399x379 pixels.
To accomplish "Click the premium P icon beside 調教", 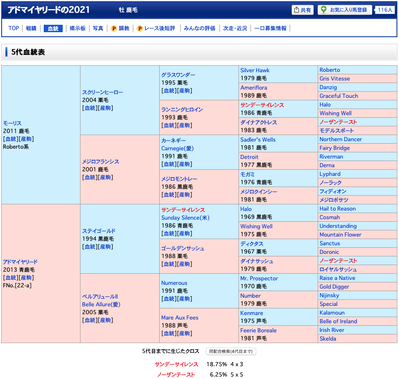I will tap(114, 28).
